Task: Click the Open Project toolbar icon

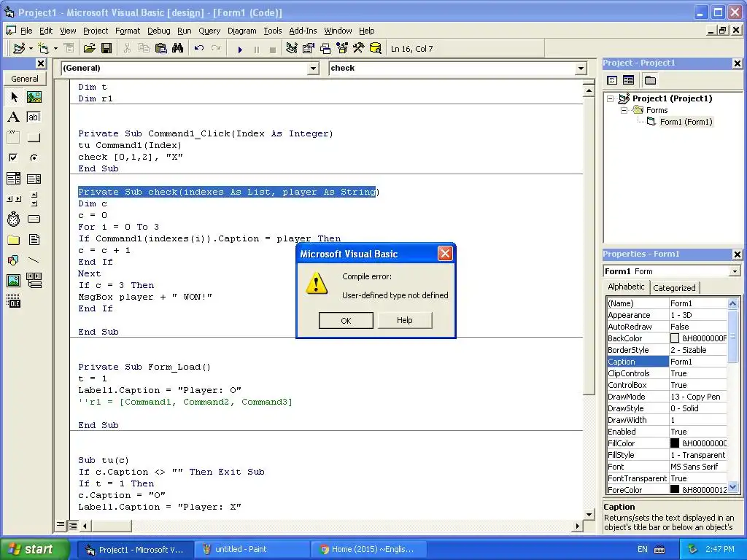Action: tap(90, 48)
